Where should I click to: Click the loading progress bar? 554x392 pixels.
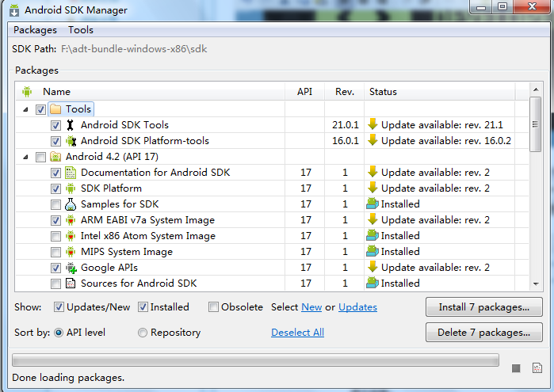coord(255,360)
